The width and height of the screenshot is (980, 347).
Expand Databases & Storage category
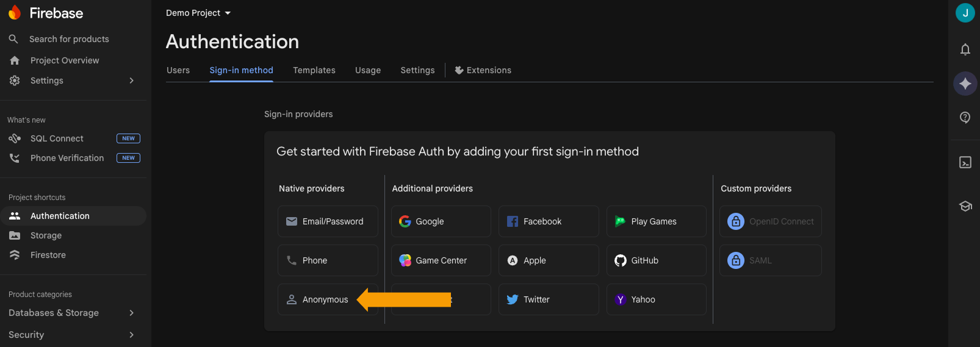(73, 313)
